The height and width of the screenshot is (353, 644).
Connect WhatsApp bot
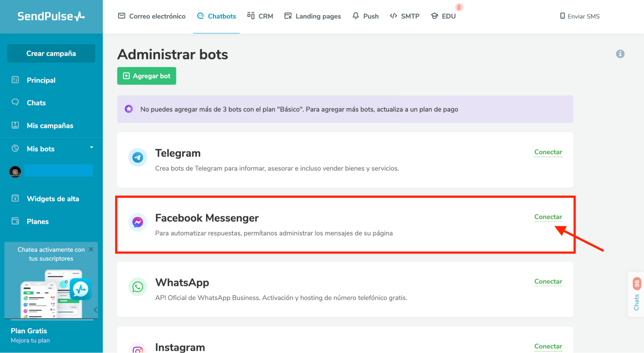point(548,281)
